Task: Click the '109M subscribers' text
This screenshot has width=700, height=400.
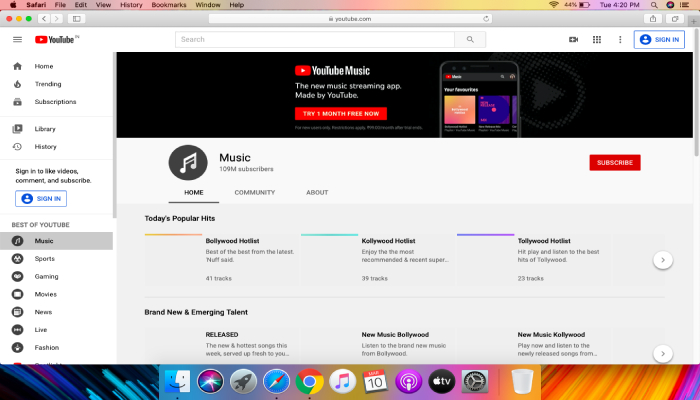Action: (x=246, y=169)
